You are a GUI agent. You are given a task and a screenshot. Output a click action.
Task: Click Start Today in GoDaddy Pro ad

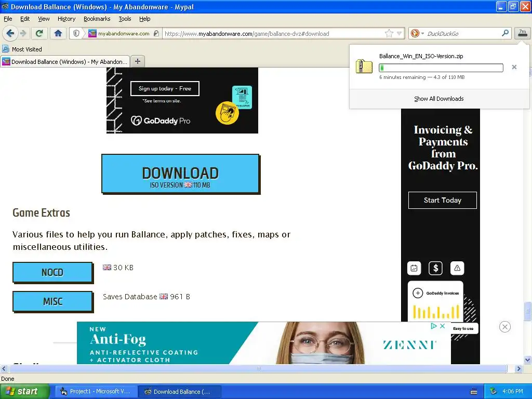(x=443, y=200)
